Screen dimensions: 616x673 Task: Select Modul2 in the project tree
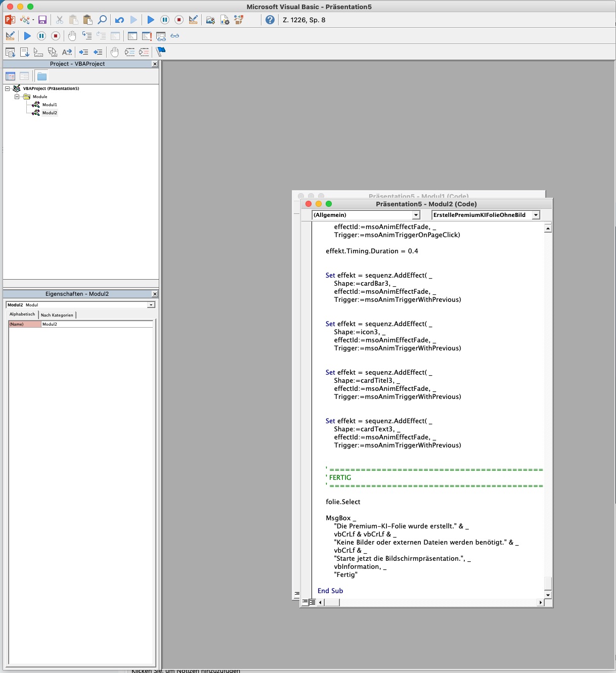pos(50,113)
